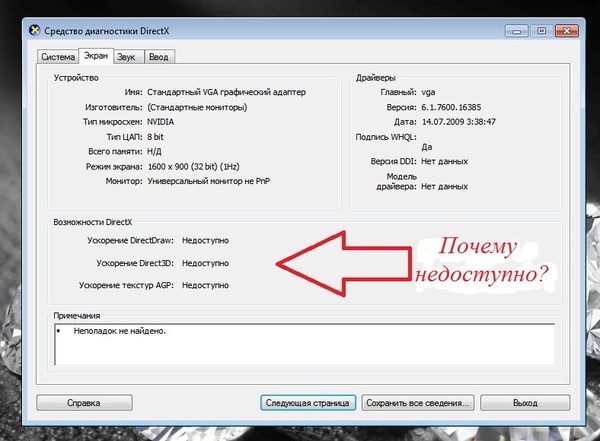Click the '(Стандартные мониторы)' manufacturer value
Viewport: 600px width, 441px height.
(x=197, y=107)
